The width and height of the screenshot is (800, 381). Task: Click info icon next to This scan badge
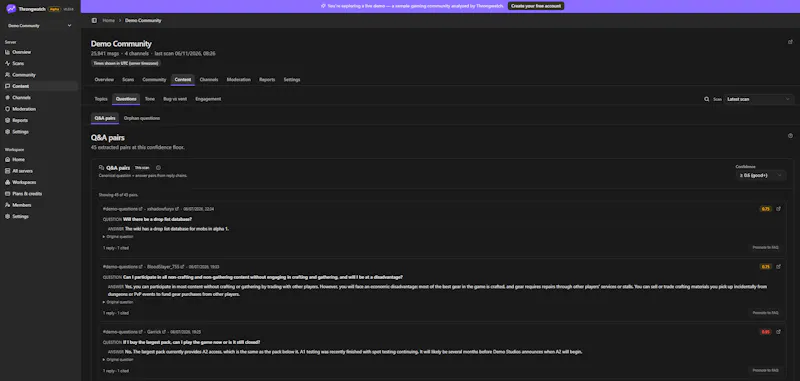point(158,167)
